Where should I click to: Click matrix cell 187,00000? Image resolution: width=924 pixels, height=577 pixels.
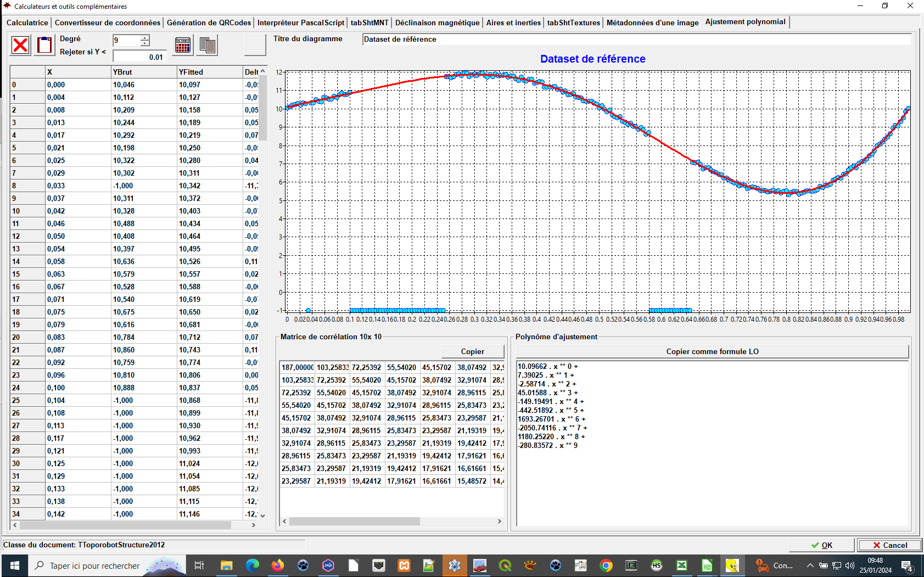tap(297, 368)
